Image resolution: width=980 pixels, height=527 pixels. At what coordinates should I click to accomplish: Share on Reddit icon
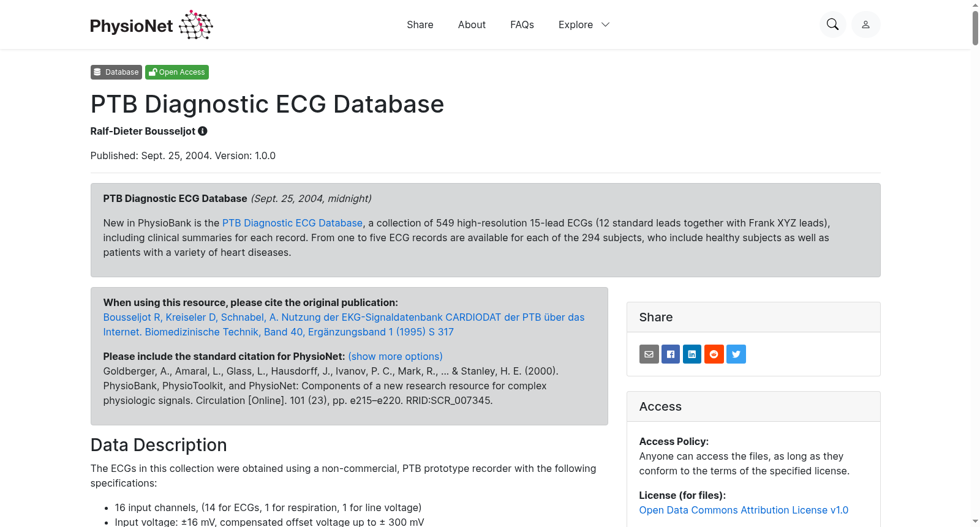point(714,354)
